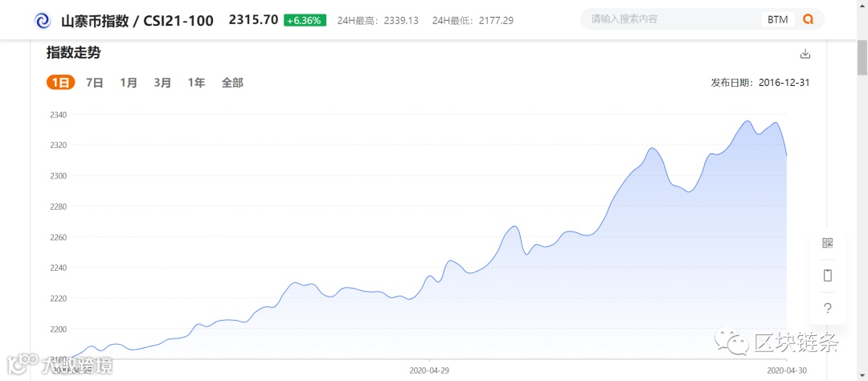
Task: Click the page vertical scrollbar thumb
Action: point(862,58)
